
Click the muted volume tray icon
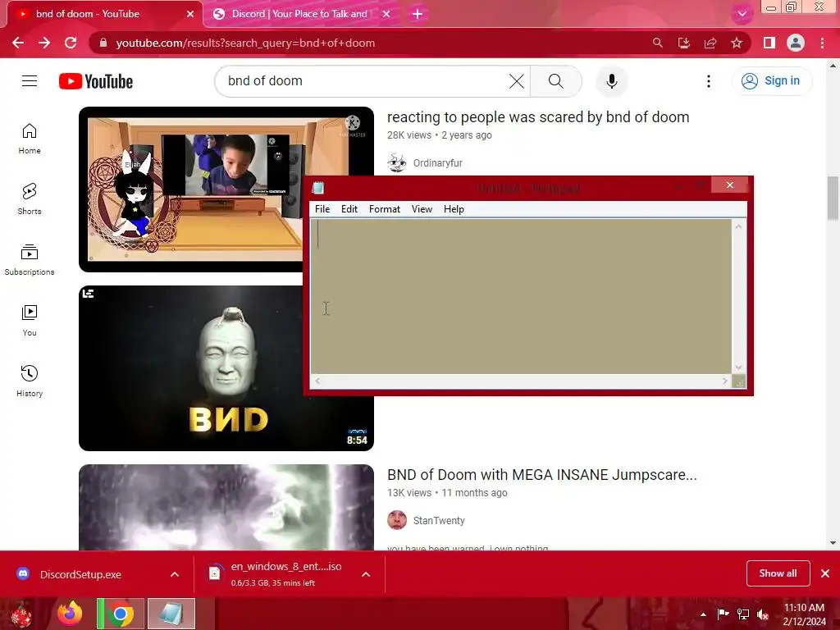tap(763, 614)
